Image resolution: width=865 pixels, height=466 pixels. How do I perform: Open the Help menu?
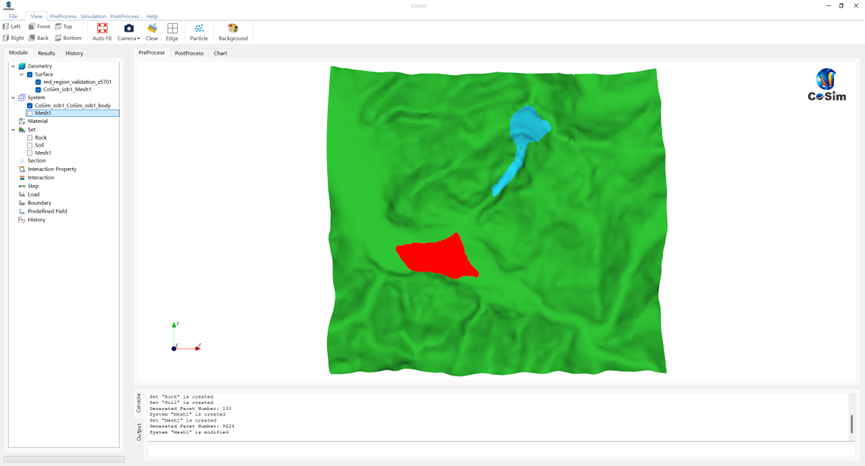[x=152, y=16]
